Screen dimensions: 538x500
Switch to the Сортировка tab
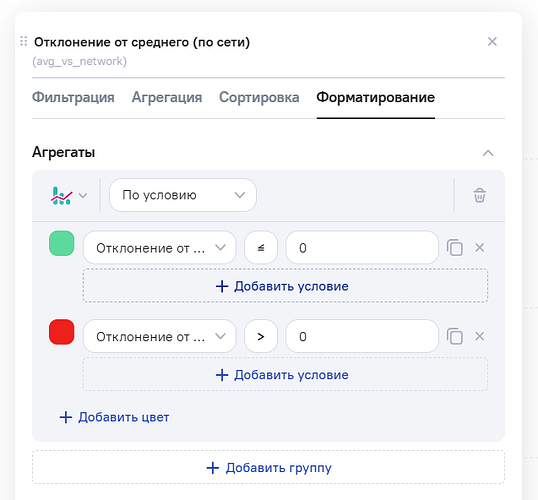coord(259,97)
